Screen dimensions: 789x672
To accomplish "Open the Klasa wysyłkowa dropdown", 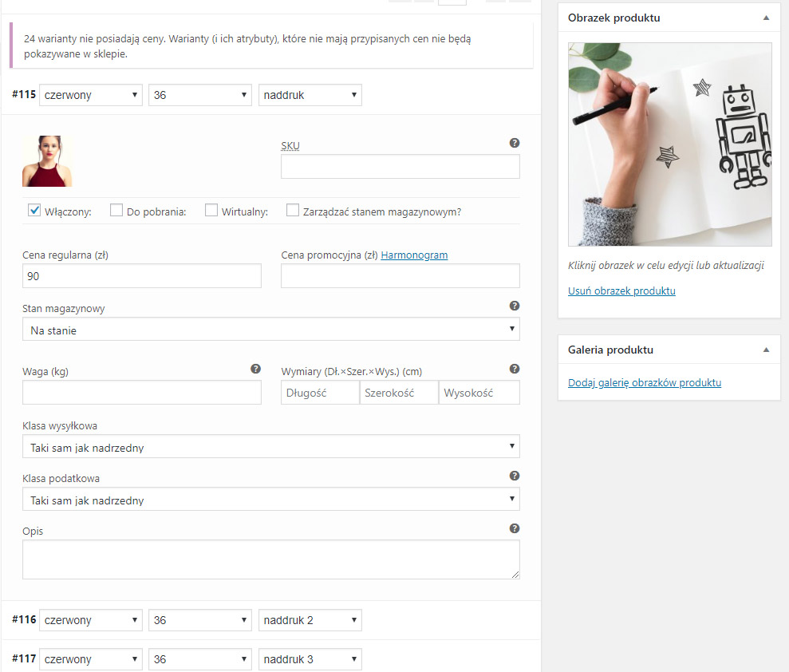I will (270, 447).
